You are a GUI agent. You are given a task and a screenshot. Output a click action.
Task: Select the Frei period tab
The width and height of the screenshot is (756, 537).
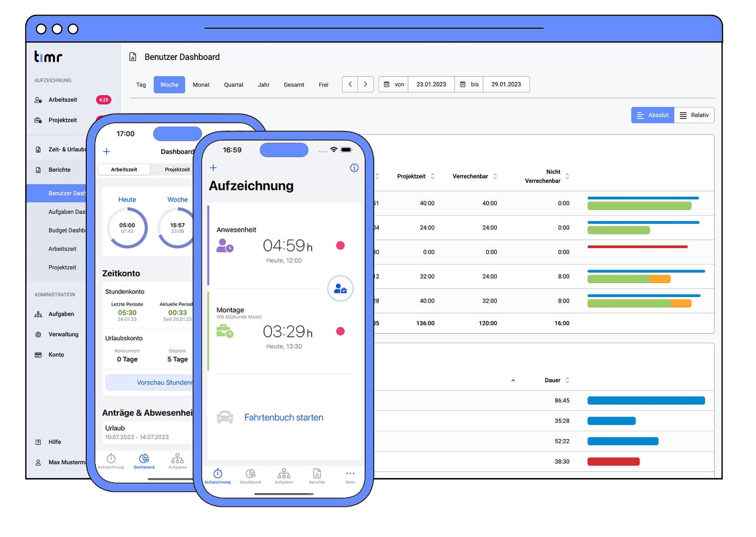point(323,85)
